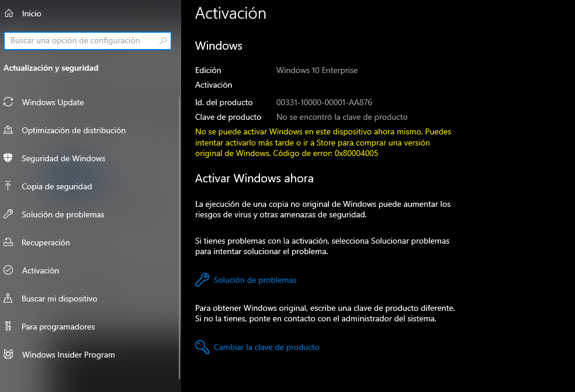This screenshot has height=392, width=575.
Task: Select Seguridad de Windows section
Action: click(x=64, y=158)
